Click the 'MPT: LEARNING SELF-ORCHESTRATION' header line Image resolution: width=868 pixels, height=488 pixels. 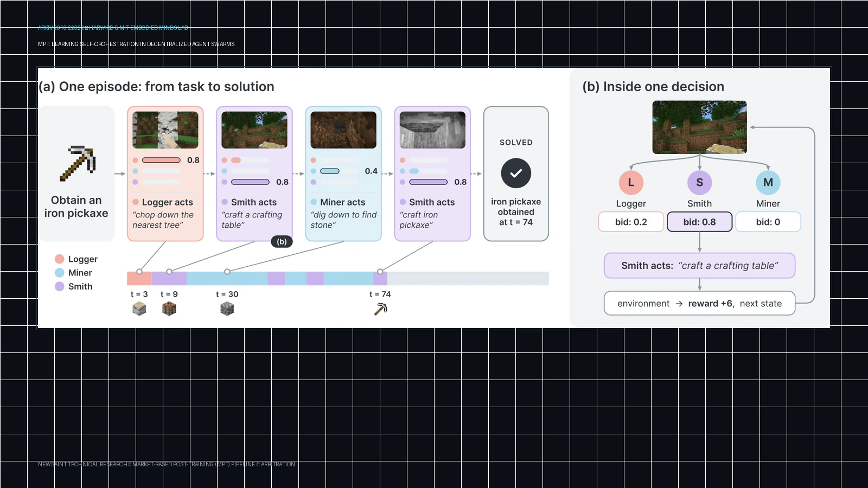pyautogui.click(x=136, y=44)
